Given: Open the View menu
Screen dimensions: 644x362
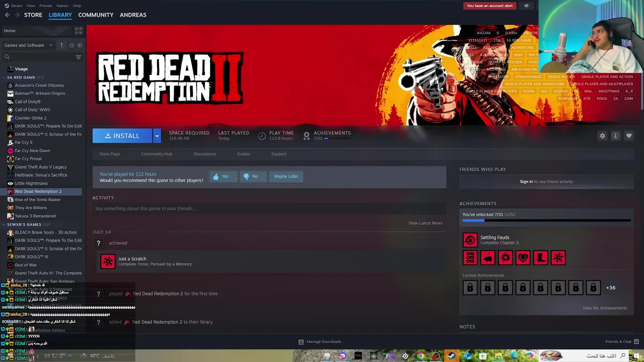Looking at the screenshot, I should click(31, 6).
